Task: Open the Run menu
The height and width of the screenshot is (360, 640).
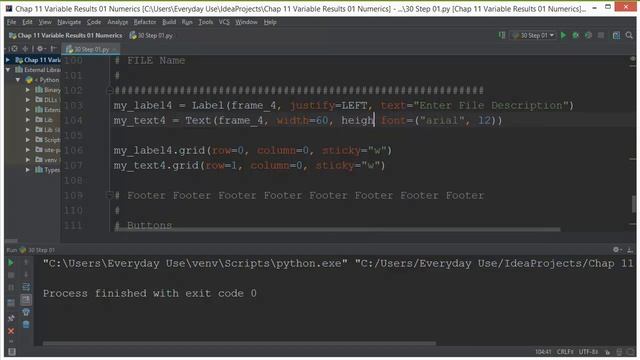Action: tap(187, 22)
